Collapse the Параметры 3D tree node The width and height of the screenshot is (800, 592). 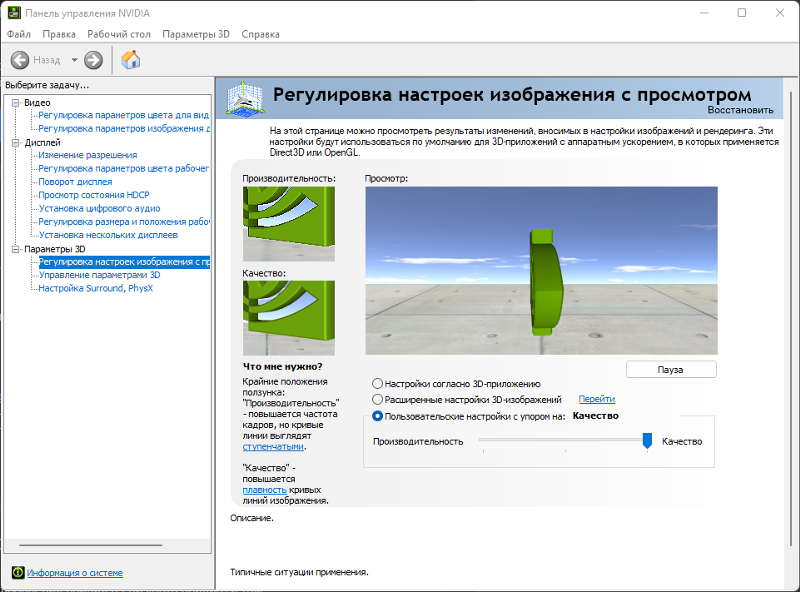[15, 249]
